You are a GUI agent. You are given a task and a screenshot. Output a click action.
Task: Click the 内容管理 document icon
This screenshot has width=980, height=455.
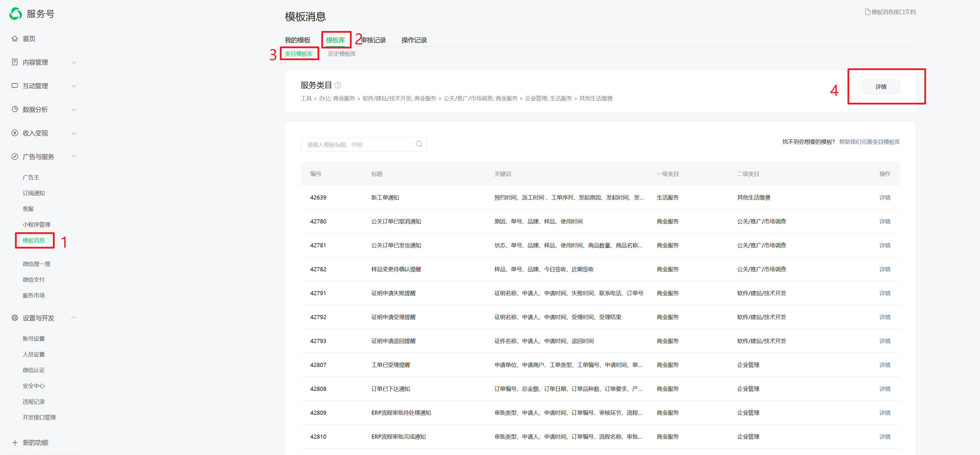pyautogui.click(x=15, y=62)
